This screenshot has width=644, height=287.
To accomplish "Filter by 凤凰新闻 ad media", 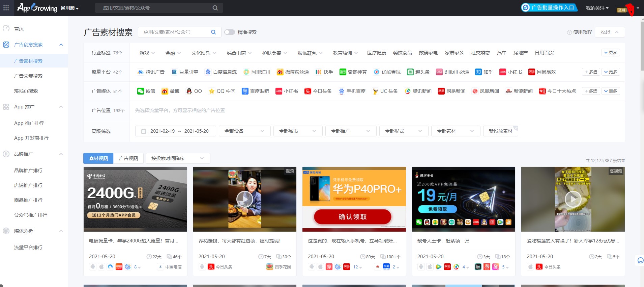I will pyautogui.click(x=486, y=91).
